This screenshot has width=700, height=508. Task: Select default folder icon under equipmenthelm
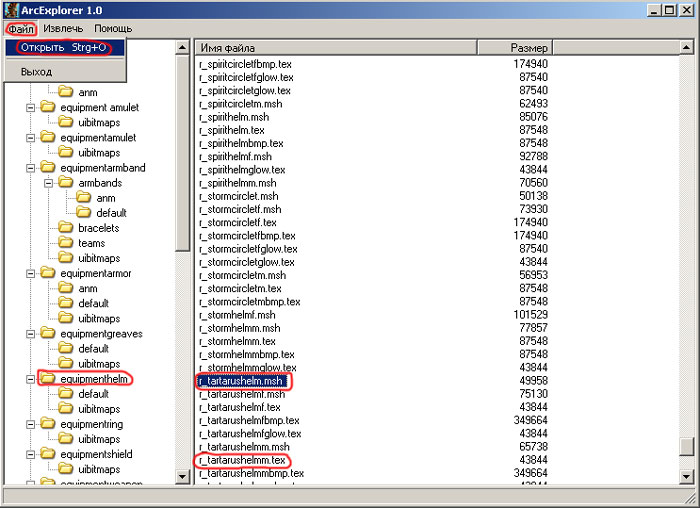coord(66,393)
